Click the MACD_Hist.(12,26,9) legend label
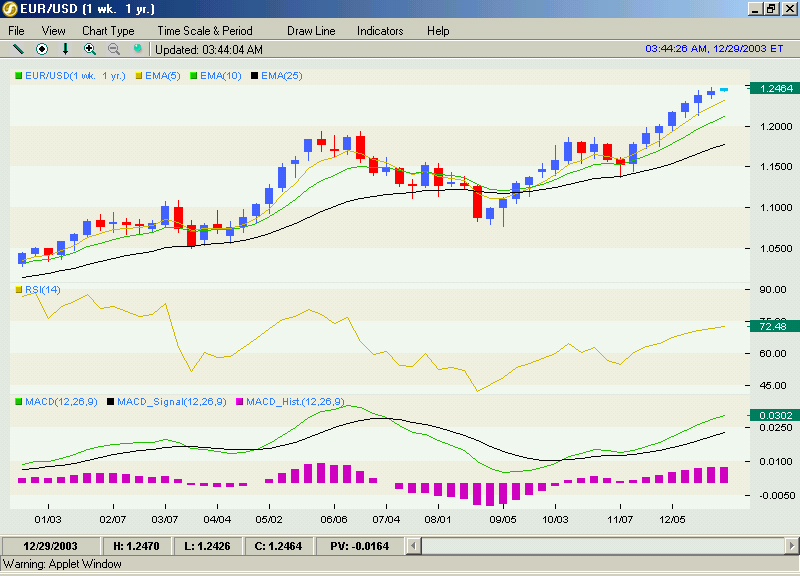The image size is (800, 576). pyautogui.click(x=295, y=402)
